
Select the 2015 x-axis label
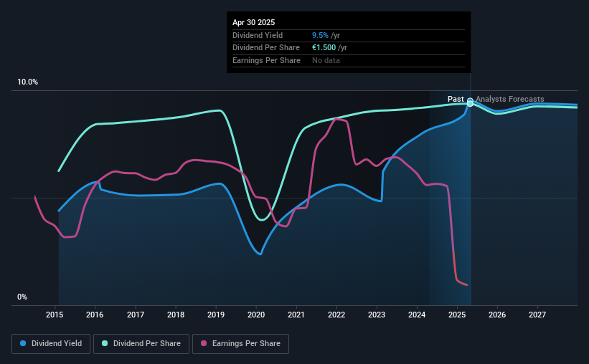(x=55, y=315)
